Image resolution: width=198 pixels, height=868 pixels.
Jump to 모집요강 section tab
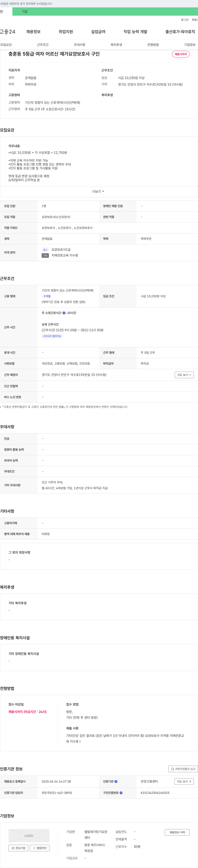click(x=6, y=45)
